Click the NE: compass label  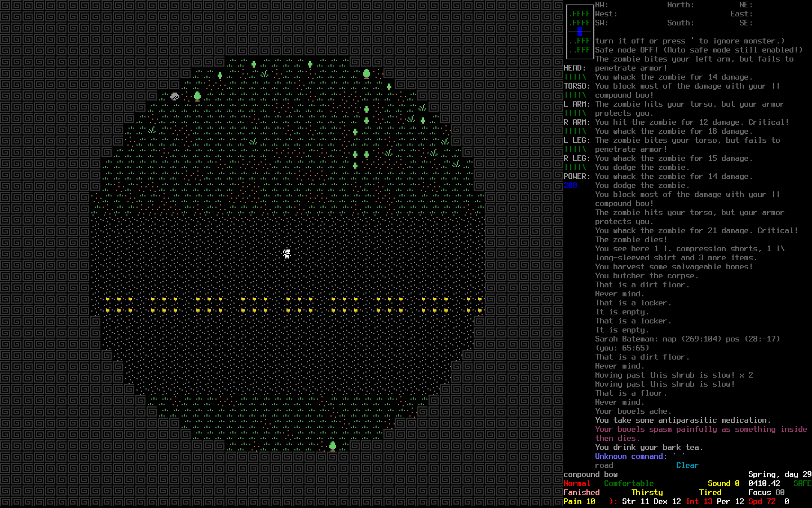pos(747,5)
